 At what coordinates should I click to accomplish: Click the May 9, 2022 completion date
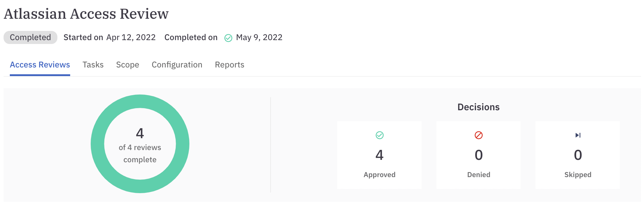(x=259, y=37)
